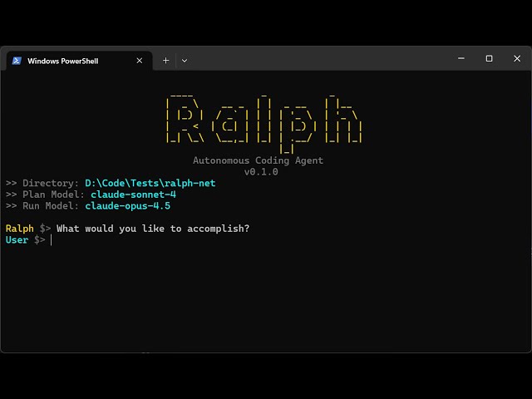The width and height of the screenshot is (532, 399).
Task: Open a new terminal tab with plus
Action: pyautogui.click(x=165, y=61)
